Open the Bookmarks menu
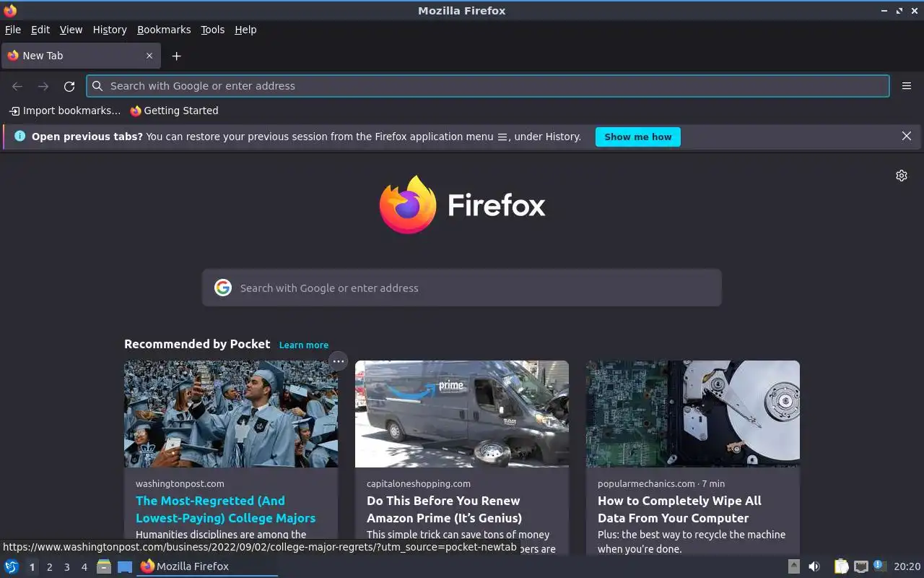Image resolution: width=924 pixels, height=578 pixels. pos(164,30)
